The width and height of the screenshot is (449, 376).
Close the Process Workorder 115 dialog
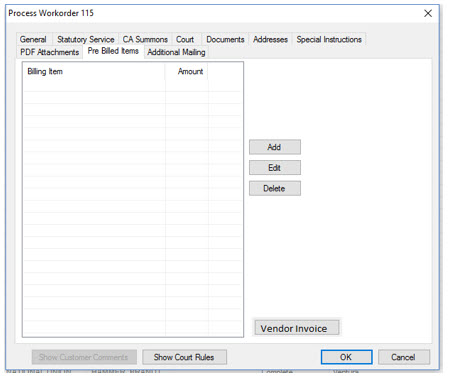pos(428,13)
